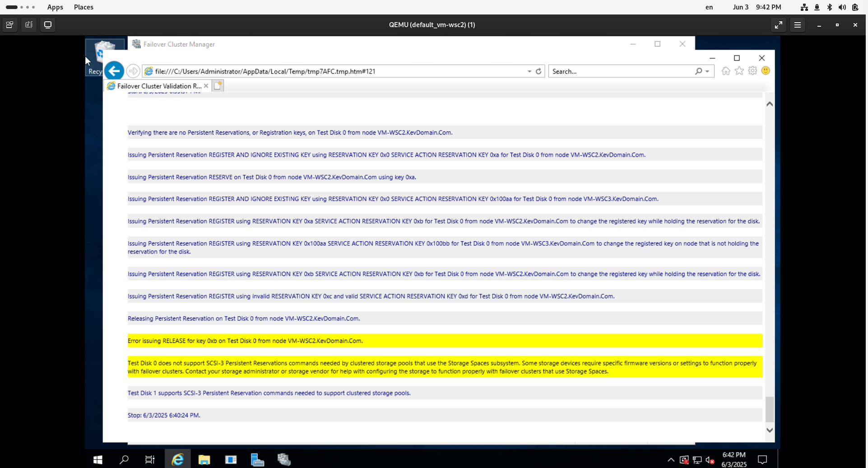This screenshot has height=468, width=868.
Task: Click the first icon in the QEMU header bar
Action: coord(9,25)
